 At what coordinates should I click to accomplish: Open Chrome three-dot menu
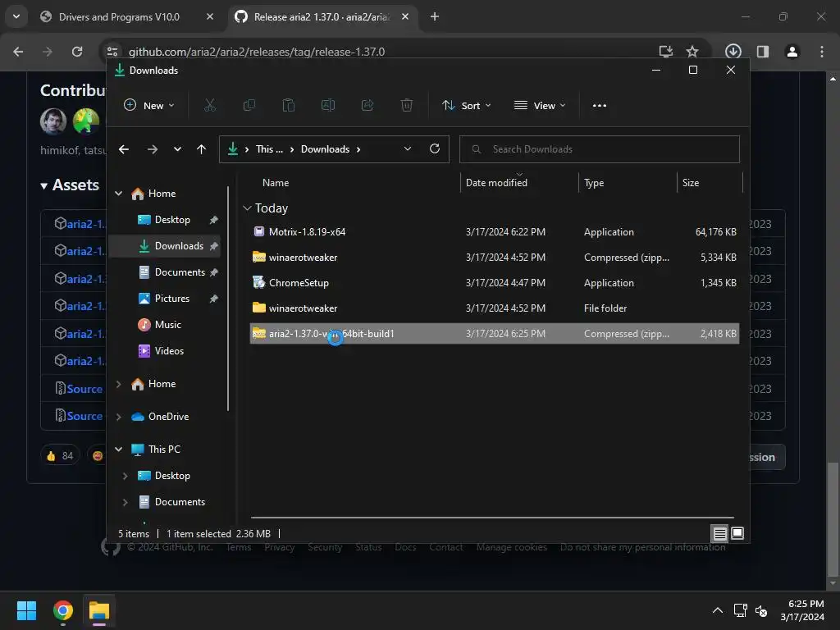point(822,52)
